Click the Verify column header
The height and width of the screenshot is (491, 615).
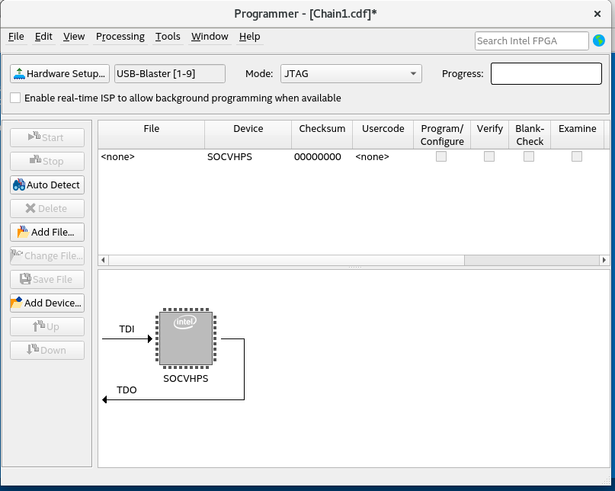(x=489, y=135)
